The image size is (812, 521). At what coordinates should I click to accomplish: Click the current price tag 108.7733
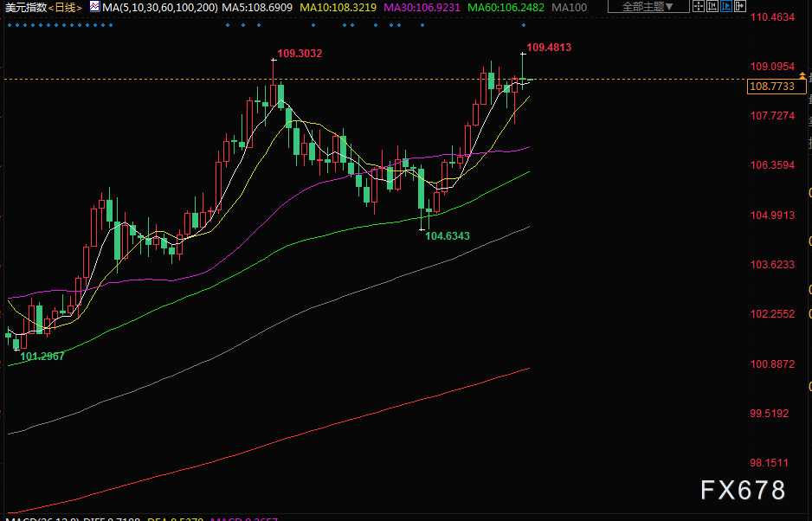click(x=772, y=87)
